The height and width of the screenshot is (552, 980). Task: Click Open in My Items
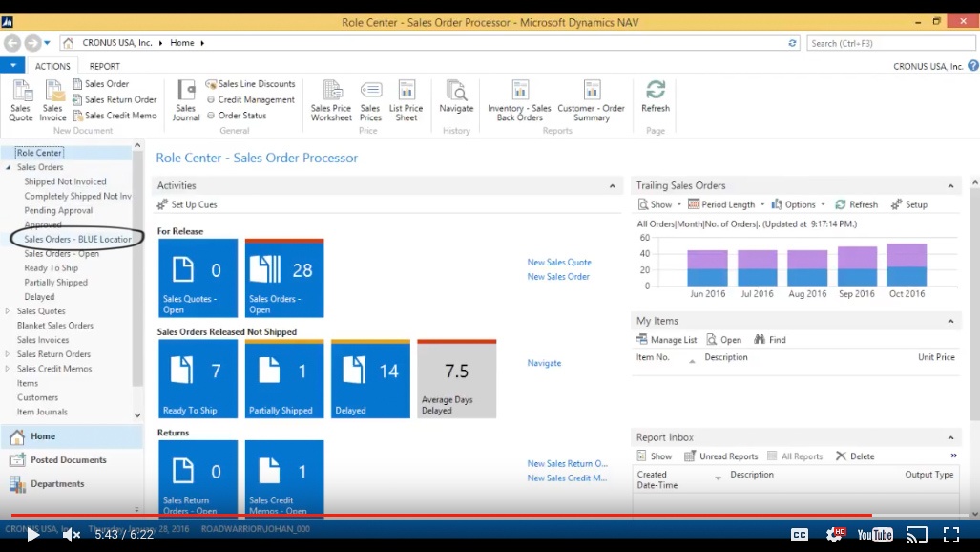tap(723, 340)
